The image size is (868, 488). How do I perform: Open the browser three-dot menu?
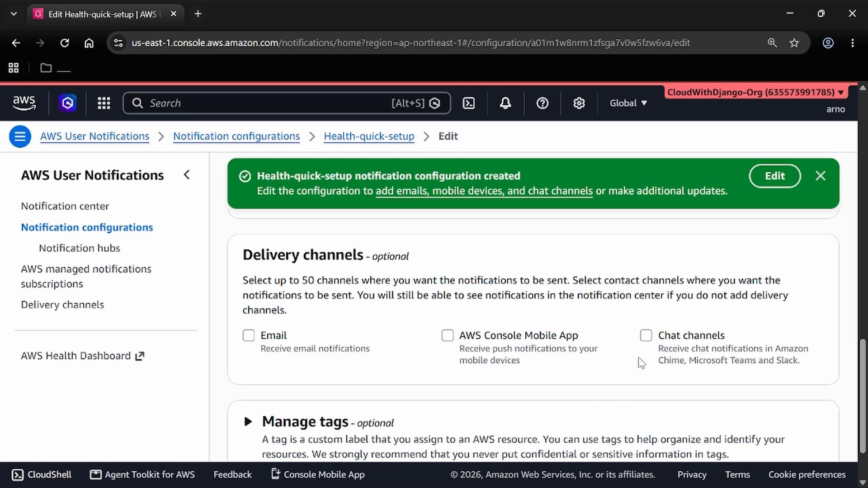853,43
